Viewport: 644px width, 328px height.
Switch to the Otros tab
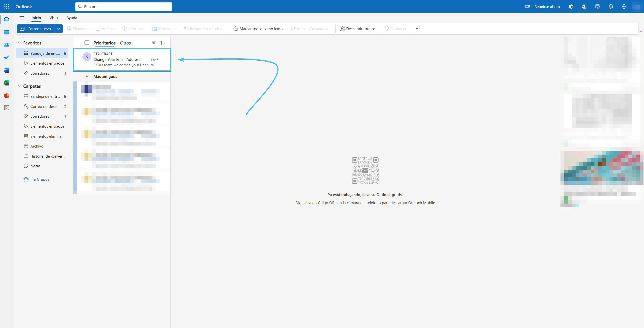click(125, 43)
